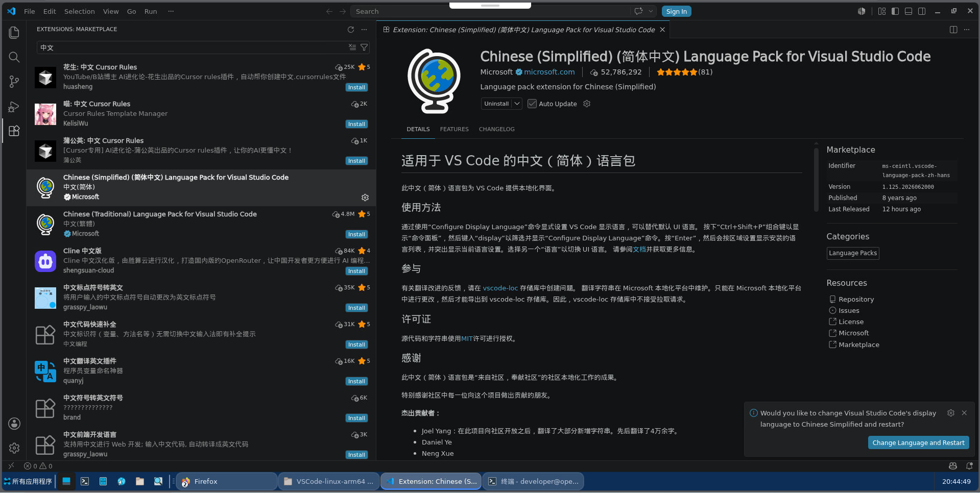Open the Repository resource link
Viewport: 980px width, 493px height.
point(856,299)
